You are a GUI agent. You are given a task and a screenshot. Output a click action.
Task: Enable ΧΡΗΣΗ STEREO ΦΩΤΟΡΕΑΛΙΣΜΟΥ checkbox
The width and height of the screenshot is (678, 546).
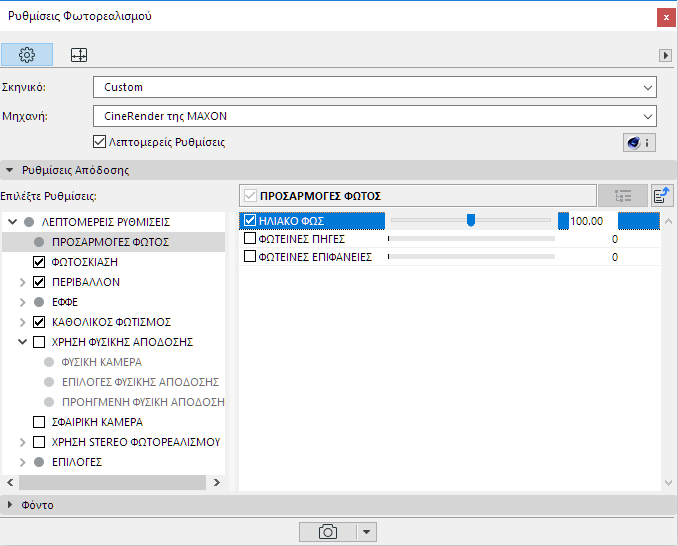tap(39, 442)
